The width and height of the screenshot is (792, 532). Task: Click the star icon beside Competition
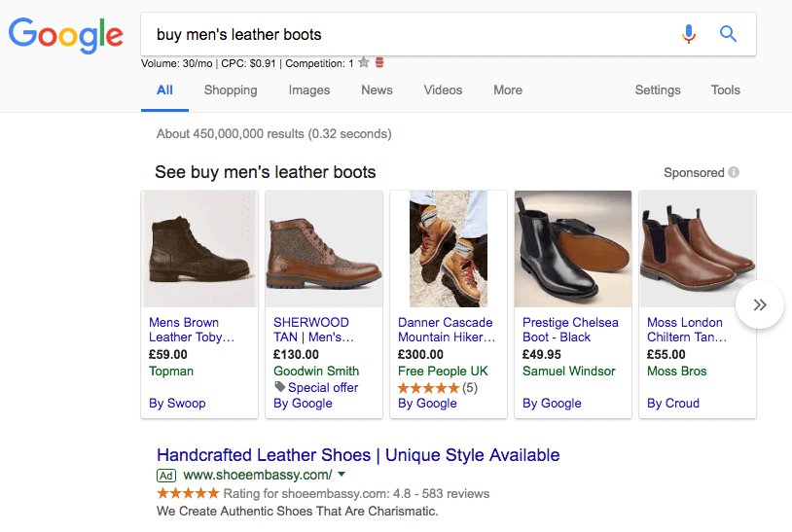point(364,63)
